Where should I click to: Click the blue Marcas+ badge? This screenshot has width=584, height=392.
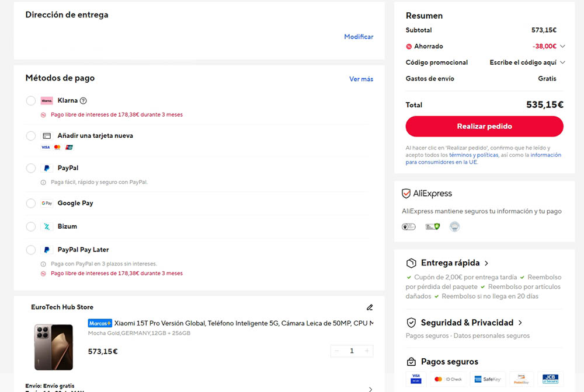100,323
